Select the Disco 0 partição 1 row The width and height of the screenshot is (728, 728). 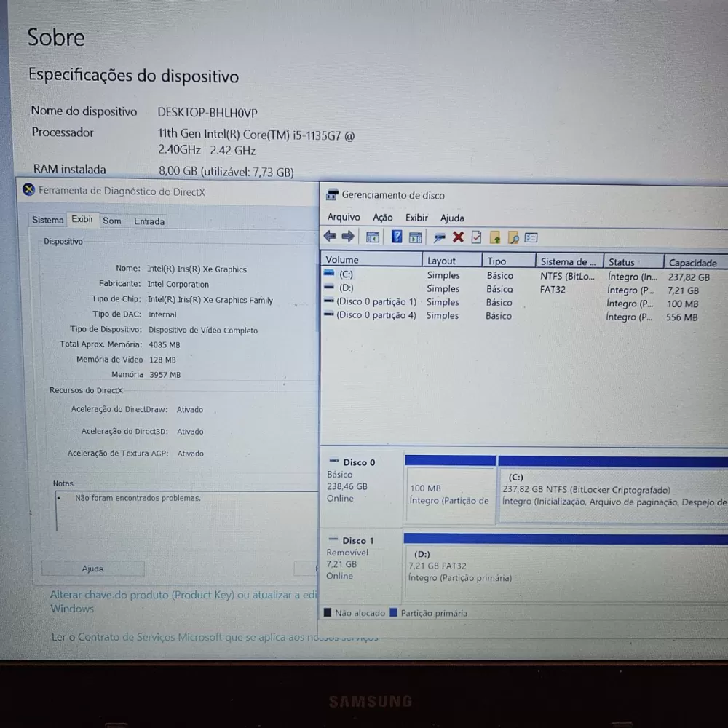point(525,302)
